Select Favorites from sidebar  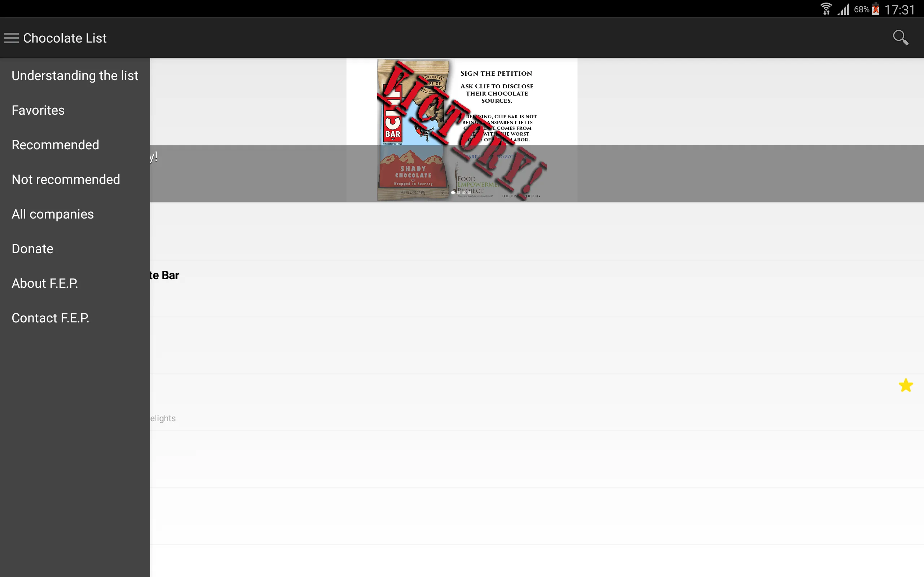[38, 110]
